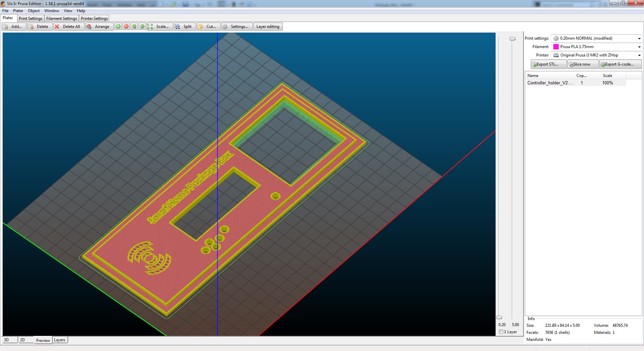Switch to the Printer Settings tab
Image resolution: width=644 pixels, height=351 pixels.
(x=94, y=18)
